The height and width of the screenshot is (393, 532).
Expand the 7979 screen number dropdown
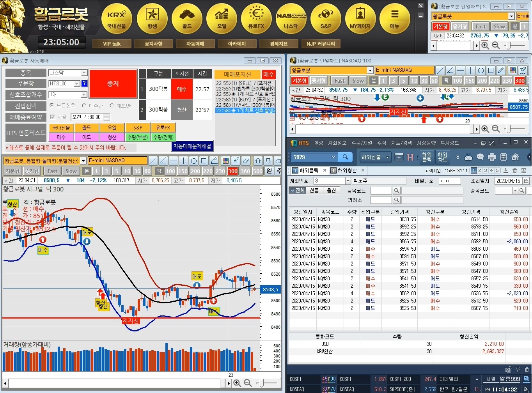pyautogui.click(x=333, y=157)
